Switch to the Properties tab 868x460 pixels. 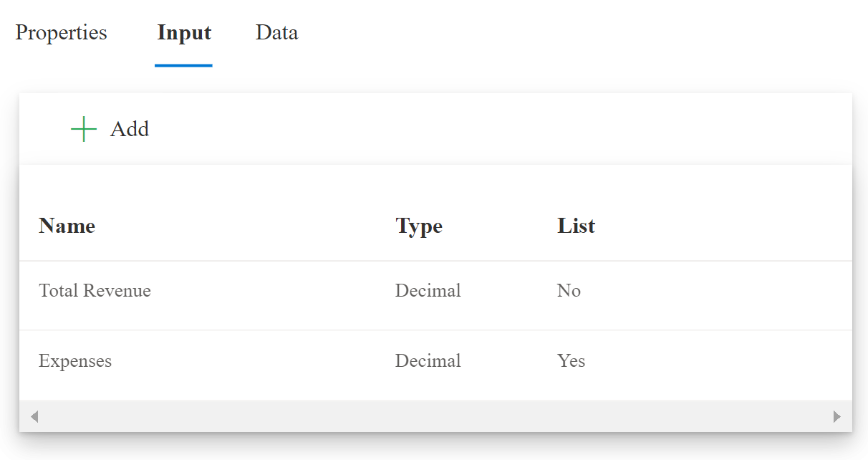(61, 33)
